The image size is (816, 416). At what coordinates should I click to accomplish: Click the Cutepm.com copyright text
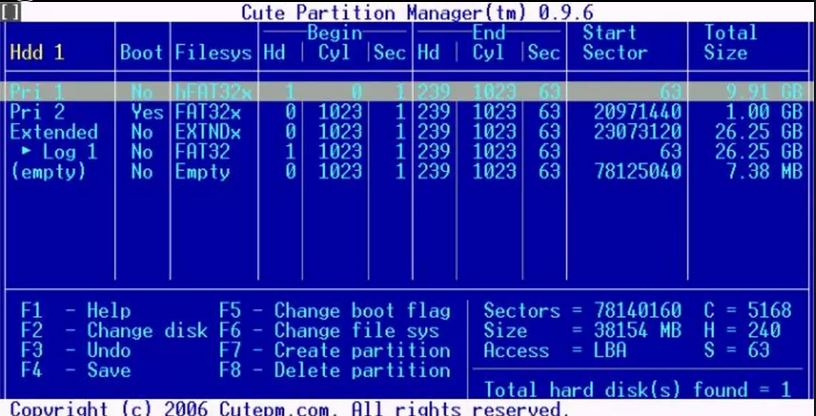point(290,409)
